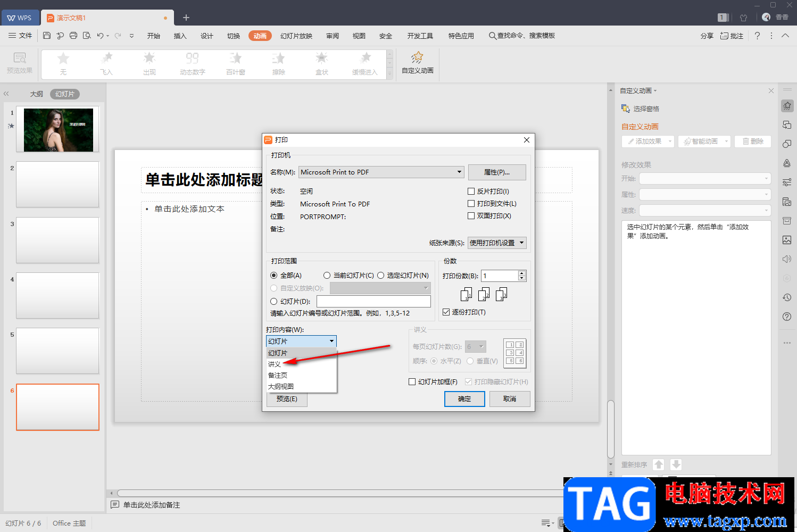The height and width of the screenshot is (532, 797).
Task: Select the Box (盒状) animation
Action: [322, 64]
